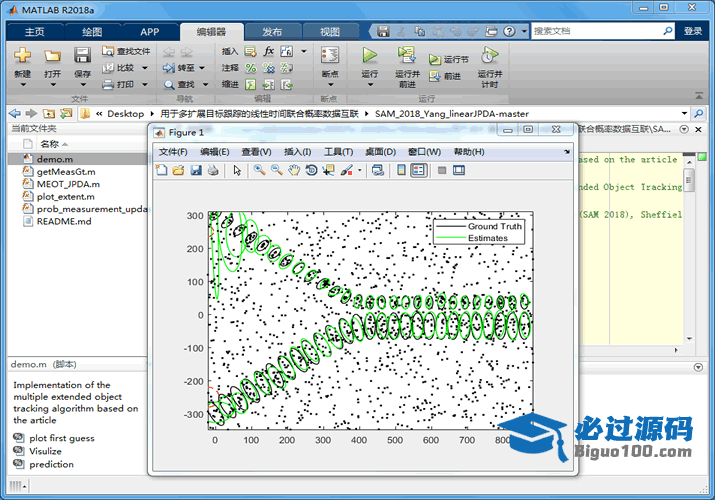Open the address bar path history dropdown
The height and width of the screenshot is (500, 715).
click(x=684, y=113)
